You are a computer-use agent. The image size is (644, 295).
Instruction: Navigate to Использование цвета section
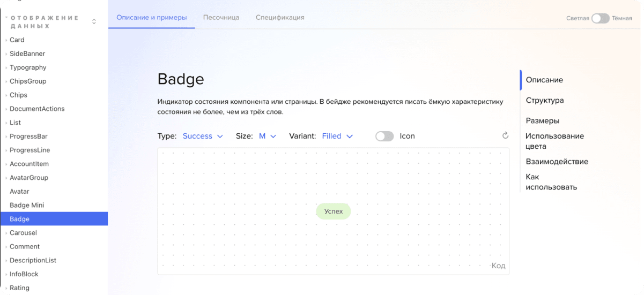(554, 141)
